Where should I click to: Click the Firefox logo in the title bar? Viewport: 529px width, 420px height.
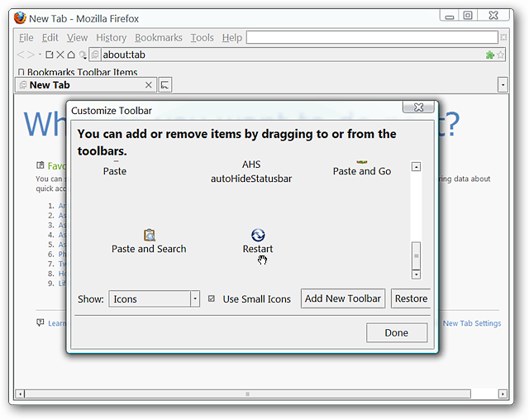pos(20,18)
